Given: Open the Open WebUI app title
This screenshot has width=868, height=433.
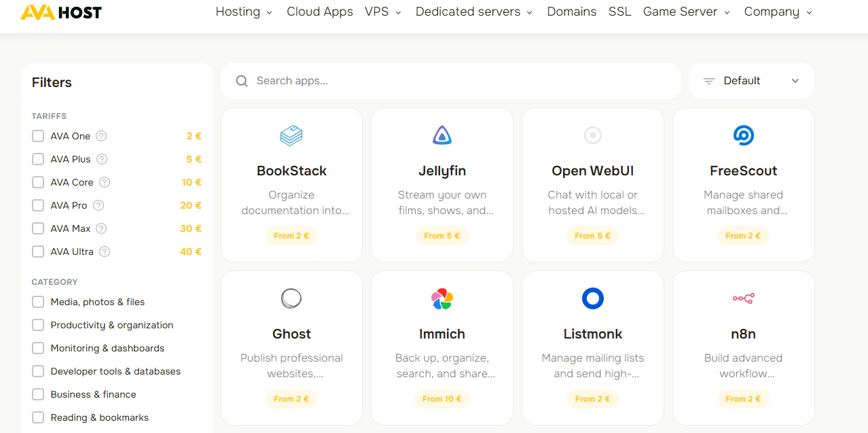Looking at the screenshot, I should [593, 171].
